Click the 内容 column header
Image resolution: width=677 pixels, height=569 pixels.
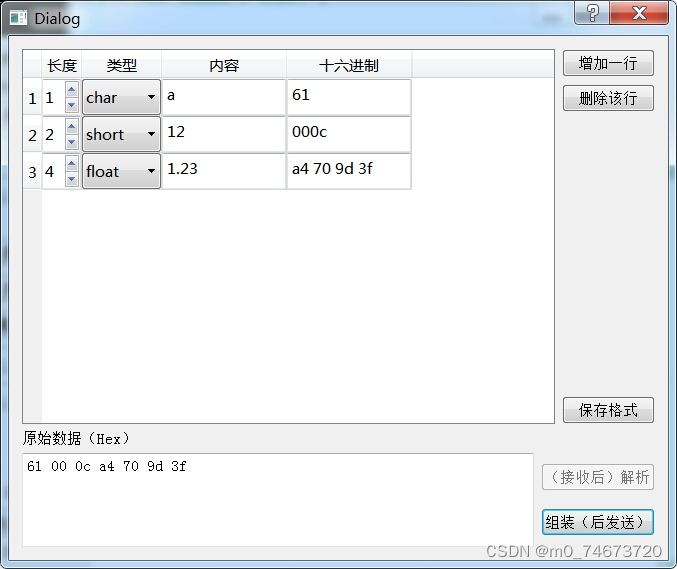(x=224, y=65)
